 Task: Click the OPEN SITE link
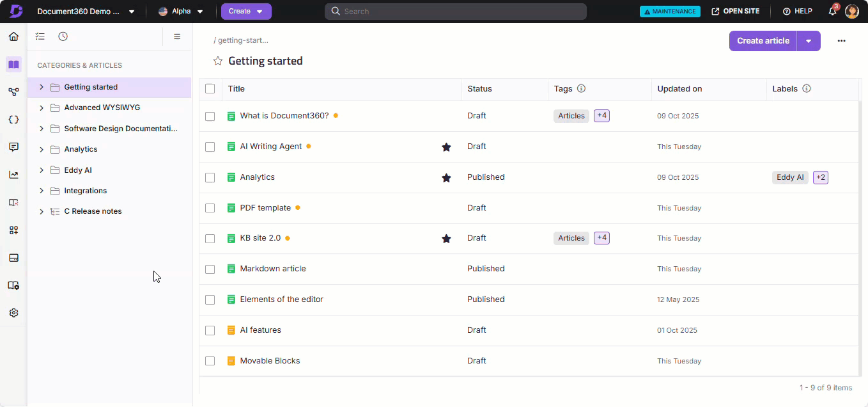[x=735, y=12]
